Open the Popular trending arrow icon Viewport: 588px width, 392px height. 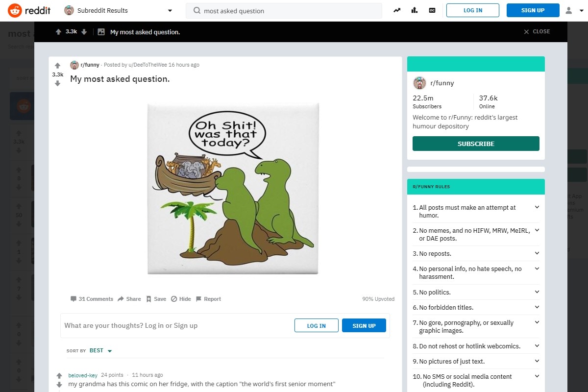click(x=397, y=10)
